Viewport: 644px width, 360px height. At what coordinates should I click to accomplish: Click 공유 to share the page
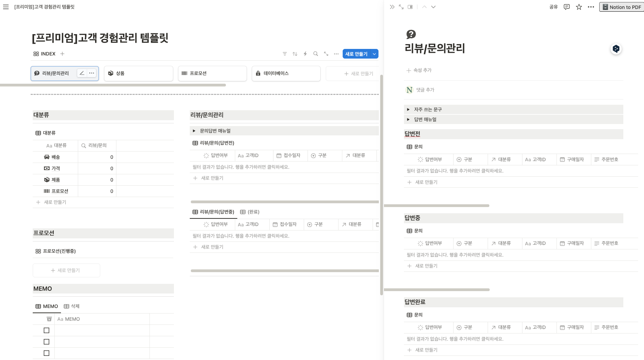[553, 7]
